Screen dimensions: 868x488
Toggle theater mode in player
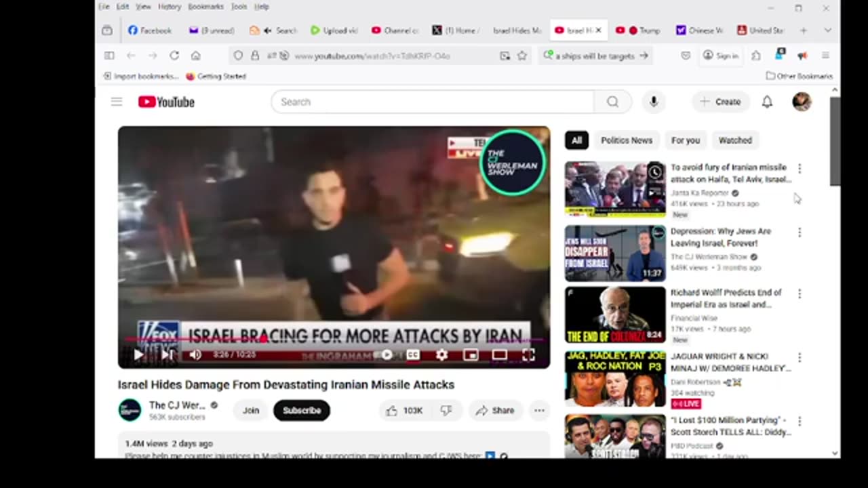[500, 354]
